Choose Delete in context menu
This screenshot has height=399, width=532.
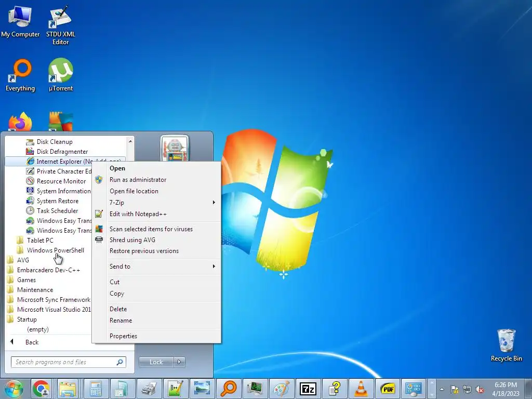tap(156, 309)
